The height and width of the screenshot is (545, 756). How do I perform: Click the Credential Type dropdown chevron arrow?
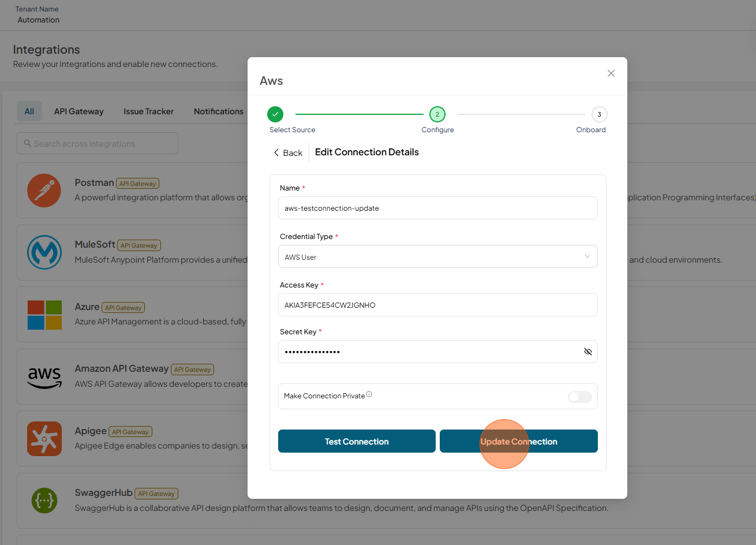pos(587,256)
